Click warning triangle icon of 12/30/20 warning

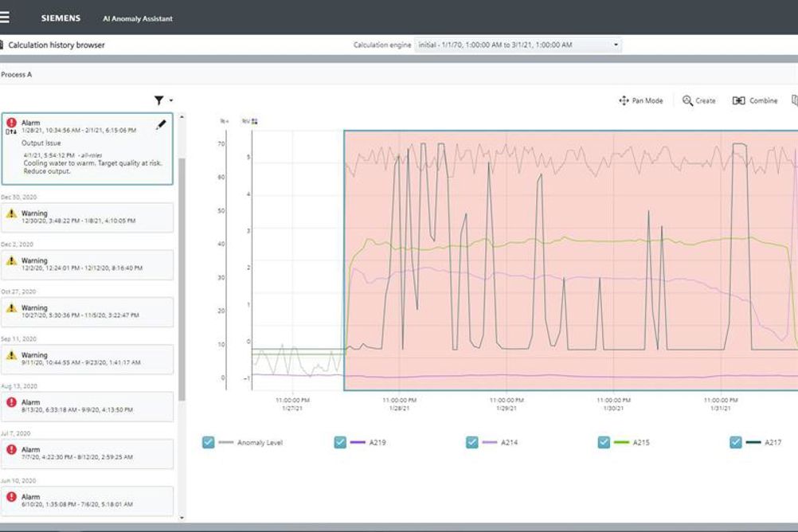pyautogui.click(x=11, y=213)
